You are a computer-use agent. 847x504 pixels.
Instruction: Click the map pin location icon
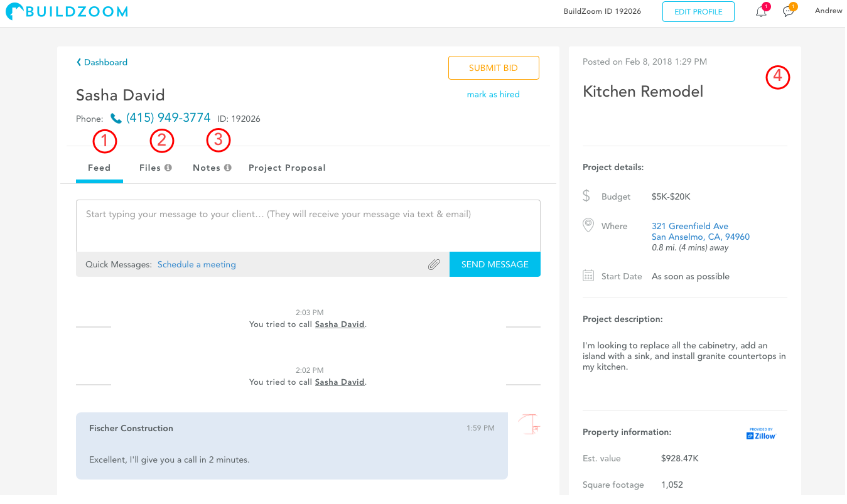pos(588,225)
